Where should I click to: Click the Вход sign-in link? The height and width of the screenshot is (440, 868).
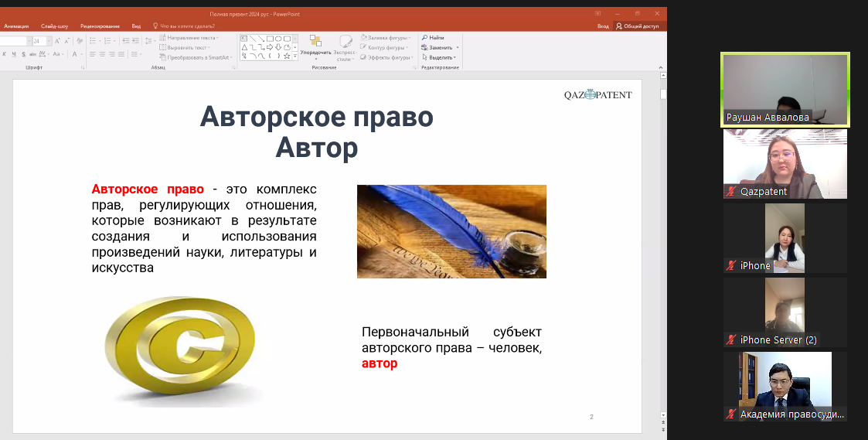tap(603, 26)
